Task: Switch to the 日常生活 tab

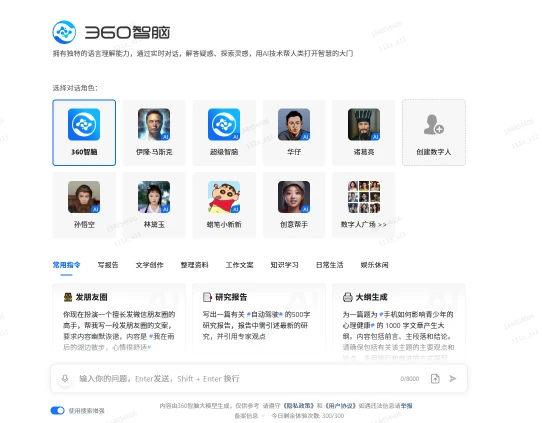Action: coord(329,265)
